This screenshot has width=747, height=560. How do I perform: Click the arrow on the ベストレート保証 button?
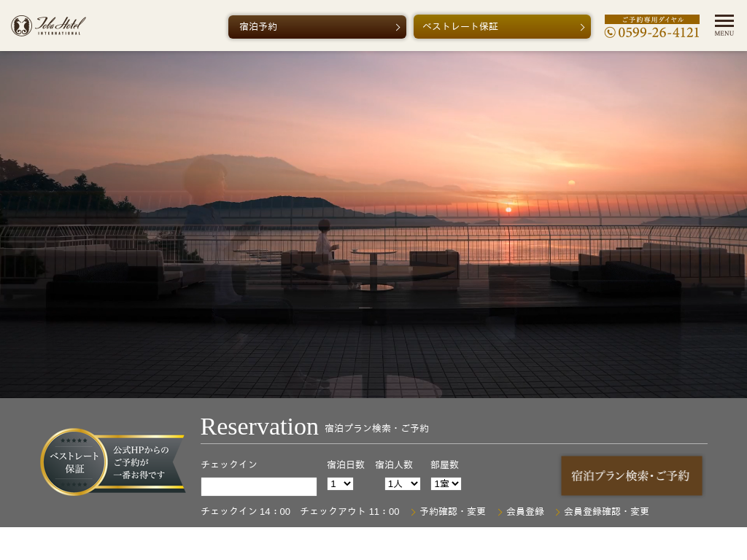pos(582,27)
